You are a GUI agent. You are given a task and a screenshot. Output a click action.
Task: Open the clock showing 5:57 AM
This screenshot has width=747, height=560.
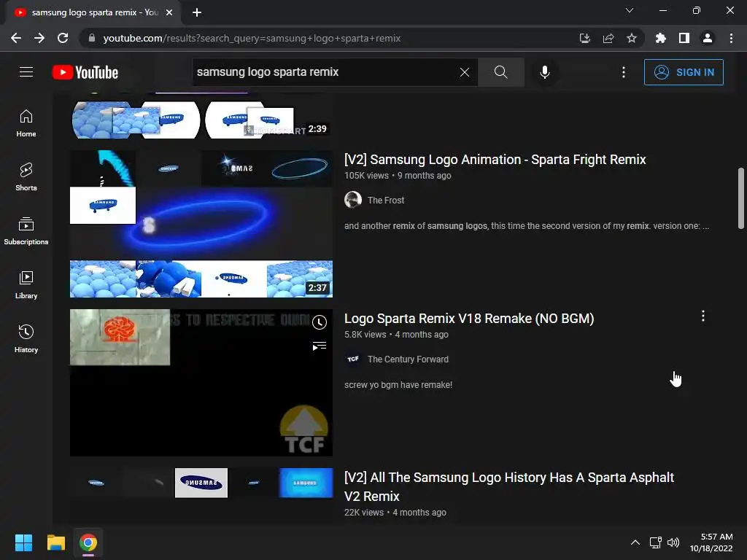[x=711, y=542]
